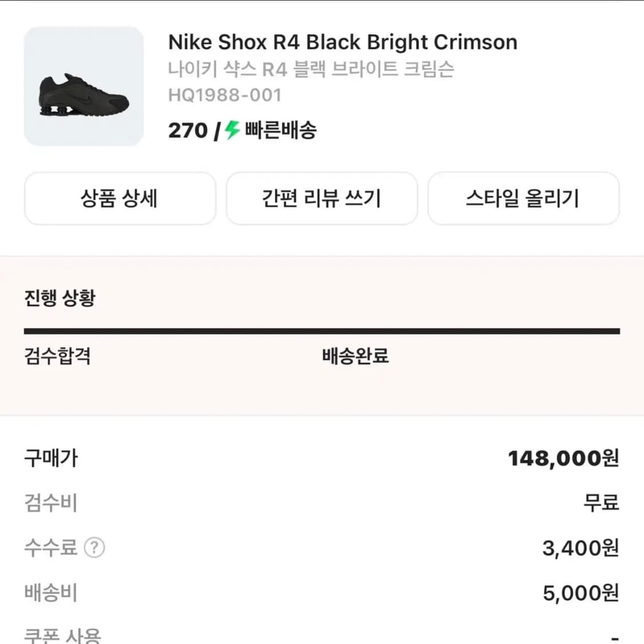This screenshot has height=644, width=644.
Task: Select the 스타일 올리기 style upload button
Action: [x=524, y=198]
